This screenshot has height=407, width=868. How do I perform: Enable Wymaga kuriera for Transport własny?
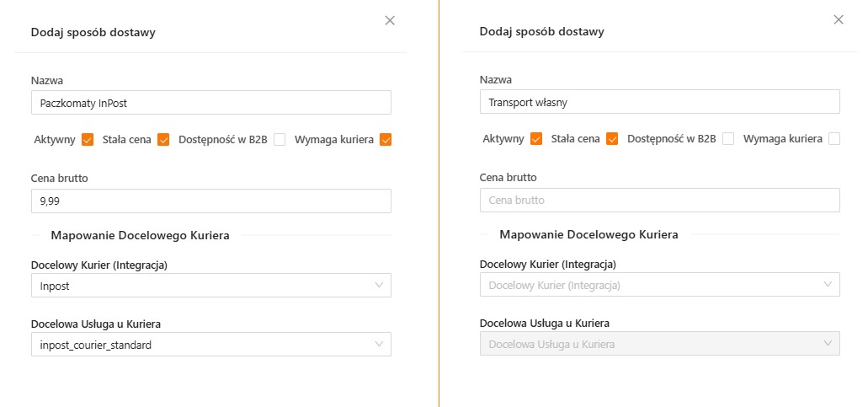834,139
